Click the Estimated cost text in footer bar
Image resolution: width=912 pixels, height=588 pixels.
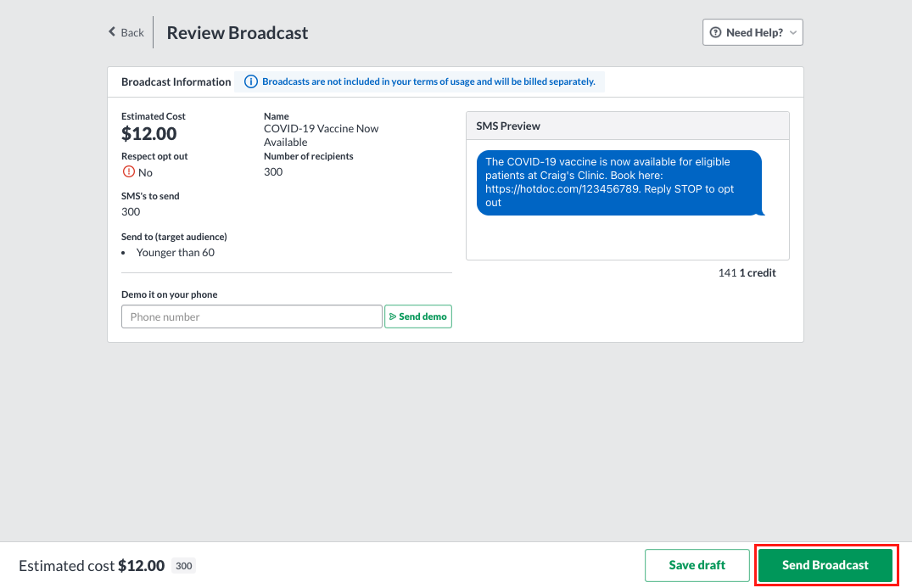pos(92,566)
